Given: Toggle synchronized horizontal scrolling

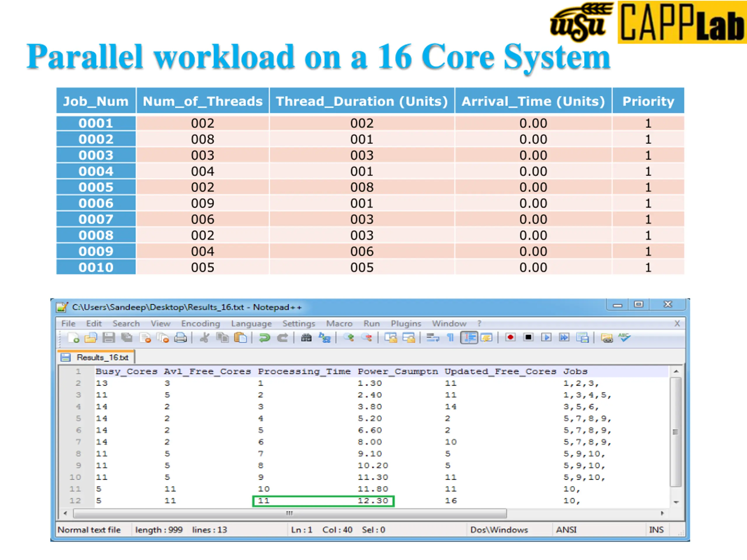Looking at the screenshot, I should (x=409, y=337).
